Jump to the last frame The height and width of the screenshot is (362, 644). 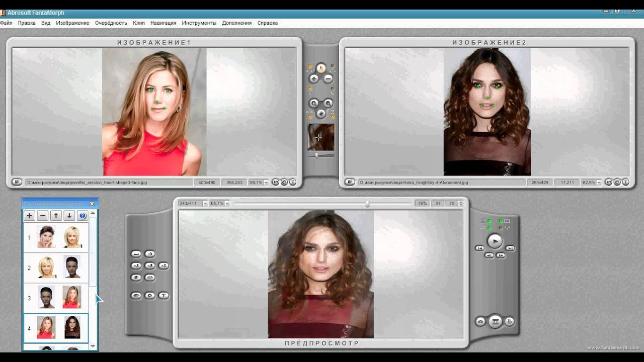[x=510, y=248]
